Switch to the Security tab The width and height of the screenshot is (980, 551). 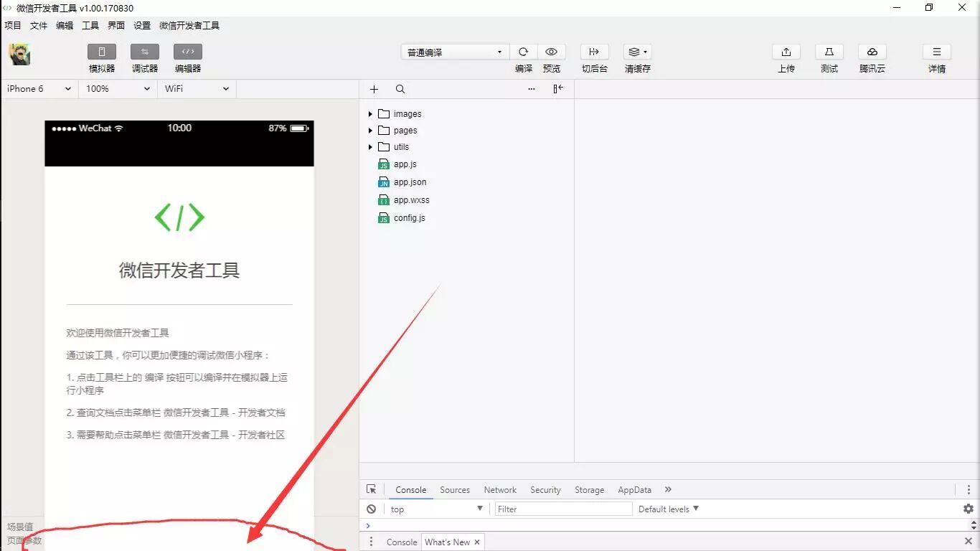click(545, 490)
